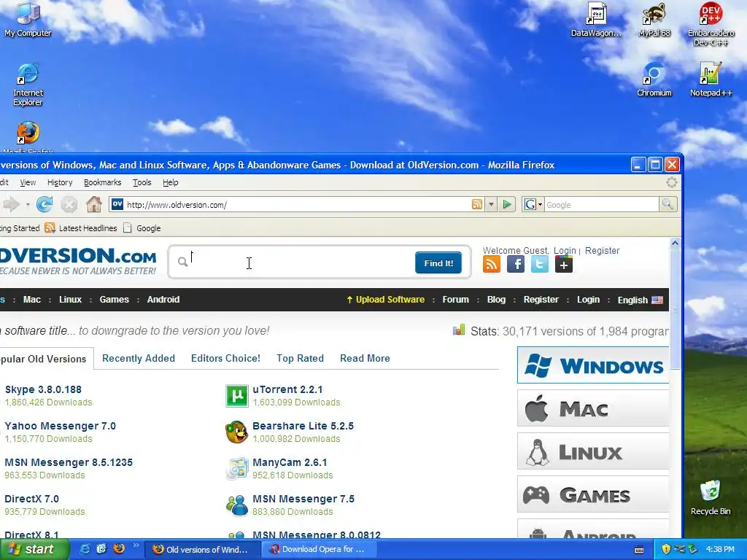Click the Find It! button
747x560 pixels.
click(438, 262)
